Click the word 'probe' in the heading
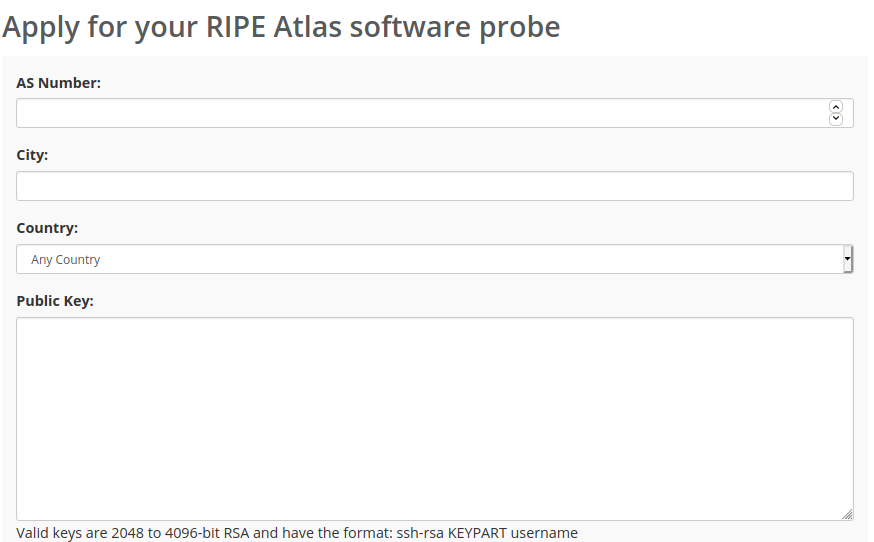 pyautogui.click(x=519, y=29)
